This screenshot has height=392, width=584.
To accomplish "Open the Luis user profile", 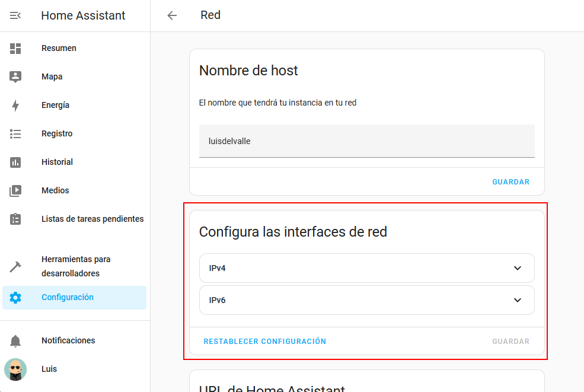I will point(49,369).
